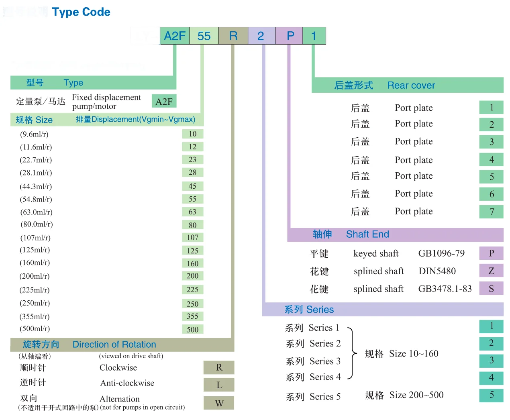Click the Direction of Rotation header bar
This screenshot has height=420, width=510.
coord(122,345)
